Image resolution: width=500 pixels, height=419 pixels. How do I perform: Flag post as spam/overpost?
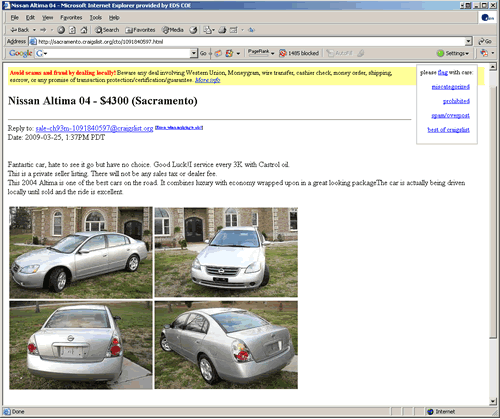pos(451,115)
